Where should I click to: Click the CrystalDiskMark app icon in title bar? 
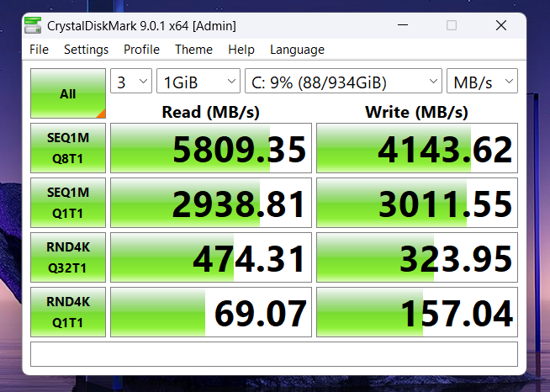(x=34, y=25)
